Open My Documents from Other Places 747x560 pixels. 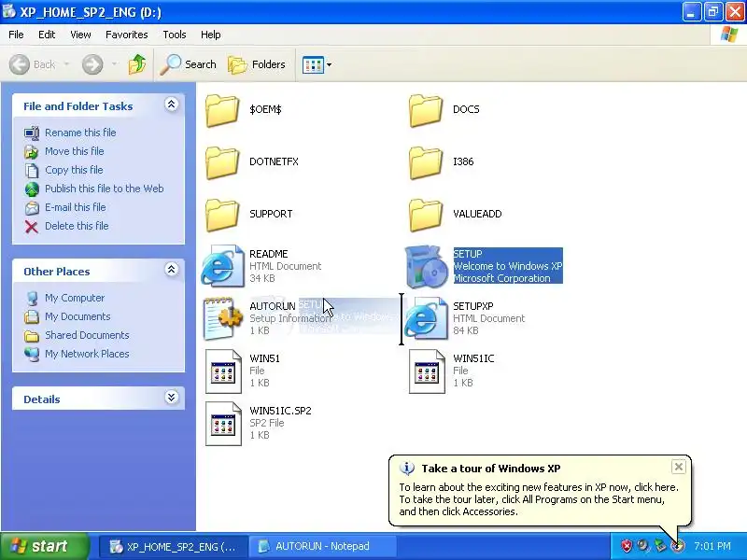click(78, 316)
